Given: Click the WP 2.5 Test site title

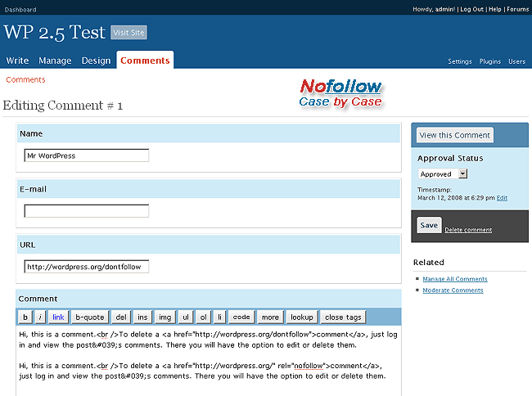Looking at the screenshot, I should click(x=55, y=33).
